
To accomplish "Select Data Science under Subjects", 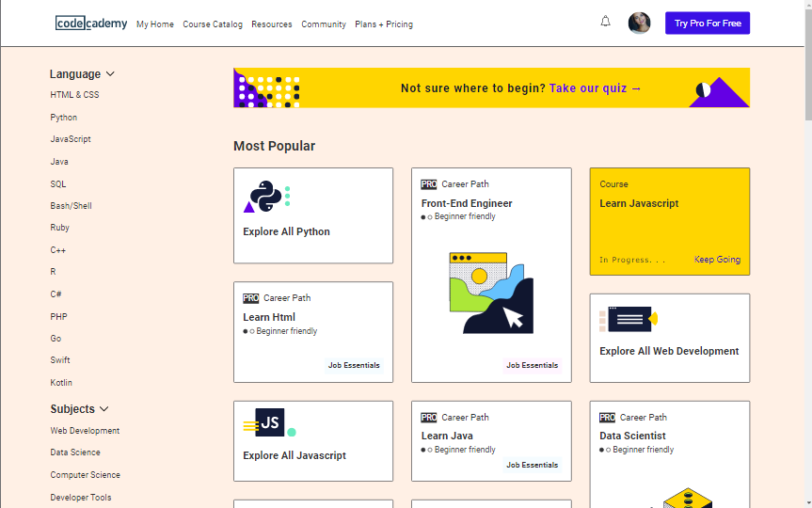I will [75, 452].
